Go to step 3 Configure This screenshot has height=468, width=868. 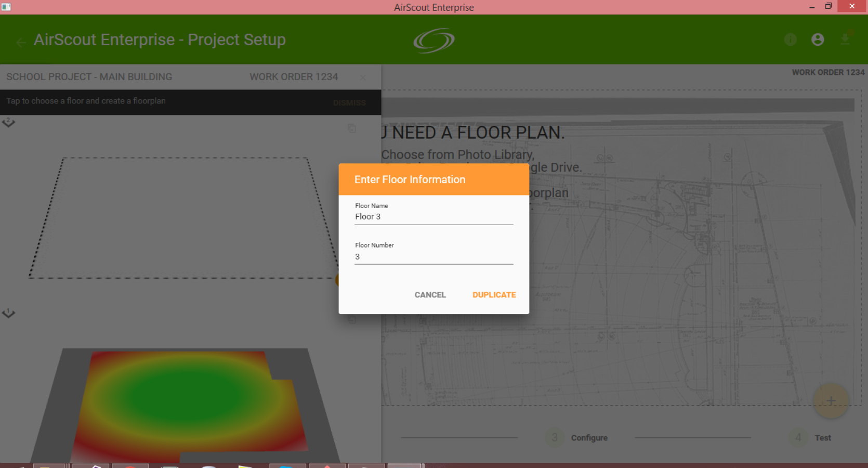click(x=576, y=438)
